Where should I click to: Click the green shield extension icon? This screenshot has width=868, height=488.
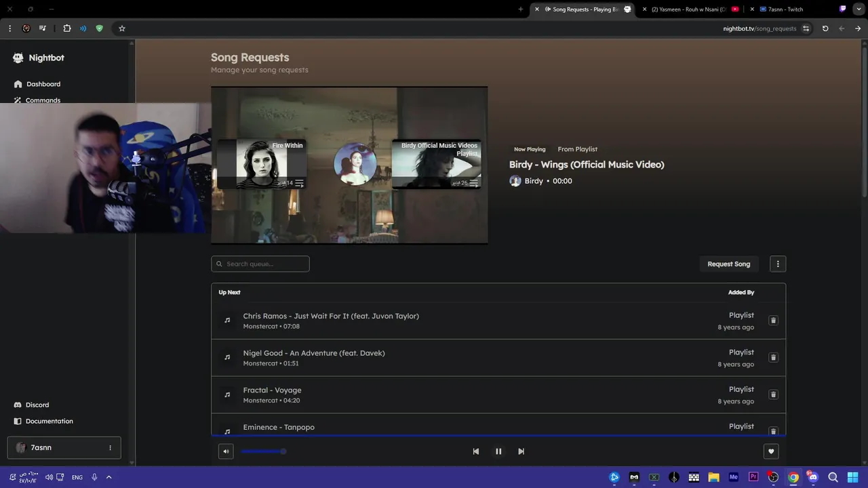coord(100,28)
